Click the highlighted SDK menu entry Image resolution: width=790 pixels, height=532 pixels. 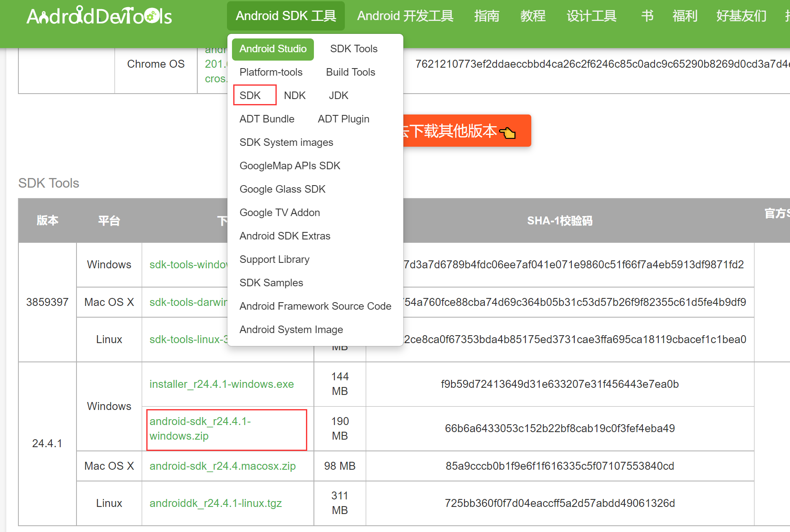tap(250, 95)
